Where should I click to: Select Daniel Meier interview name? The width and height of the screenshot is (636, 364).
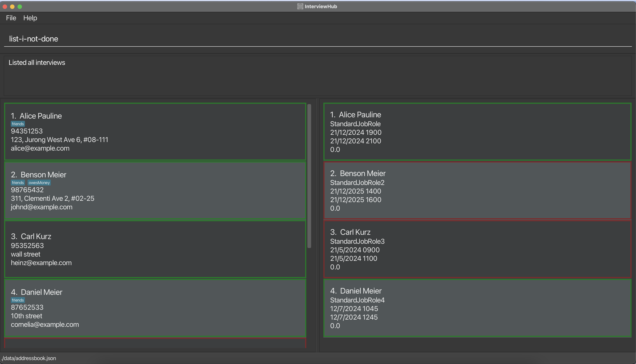pos(361,291)
